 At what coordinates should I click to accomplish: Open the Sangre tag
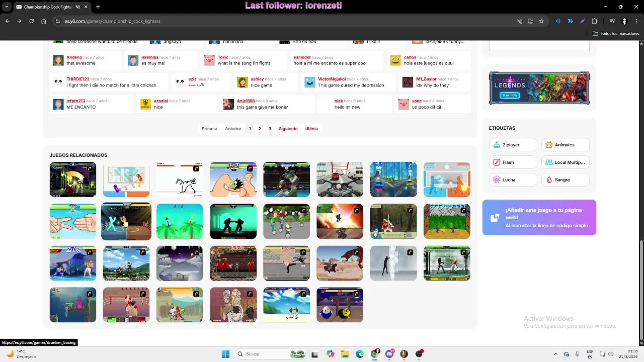(566, 179)
